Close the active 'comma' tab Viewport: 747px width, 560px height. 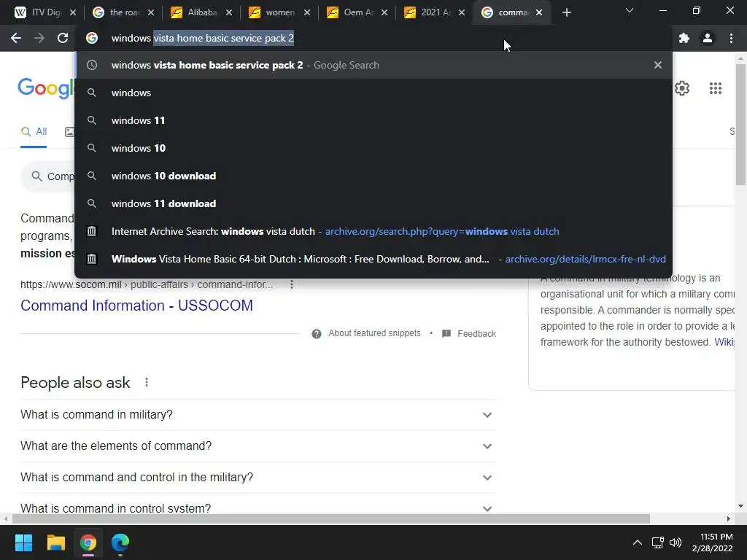(539, 13)
